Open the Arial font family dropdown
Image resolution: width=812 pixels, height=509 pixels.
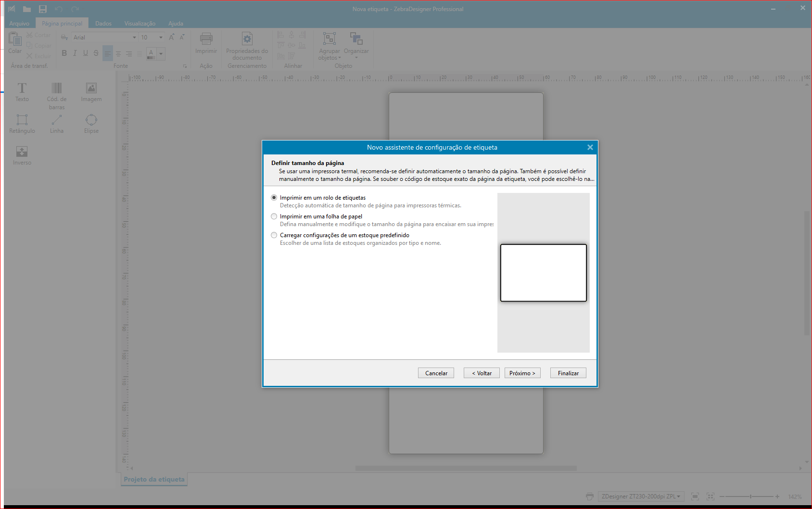(134, 37)
